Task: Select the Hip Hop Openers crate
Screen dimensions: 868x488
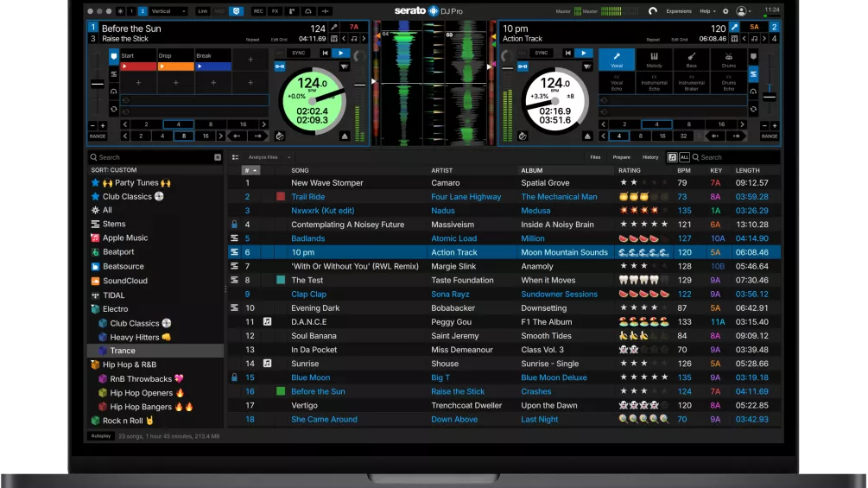Action: tap(141, 393)
